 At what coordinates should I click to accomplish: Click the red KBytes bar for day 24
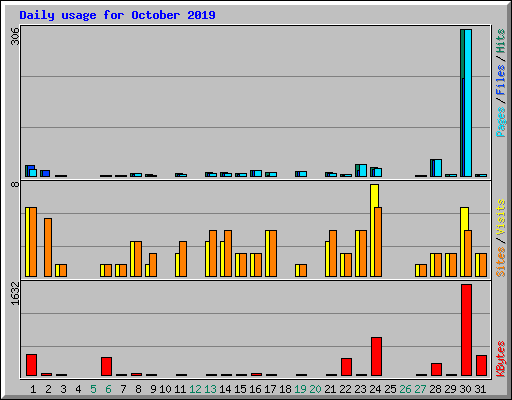coord(376,357)
